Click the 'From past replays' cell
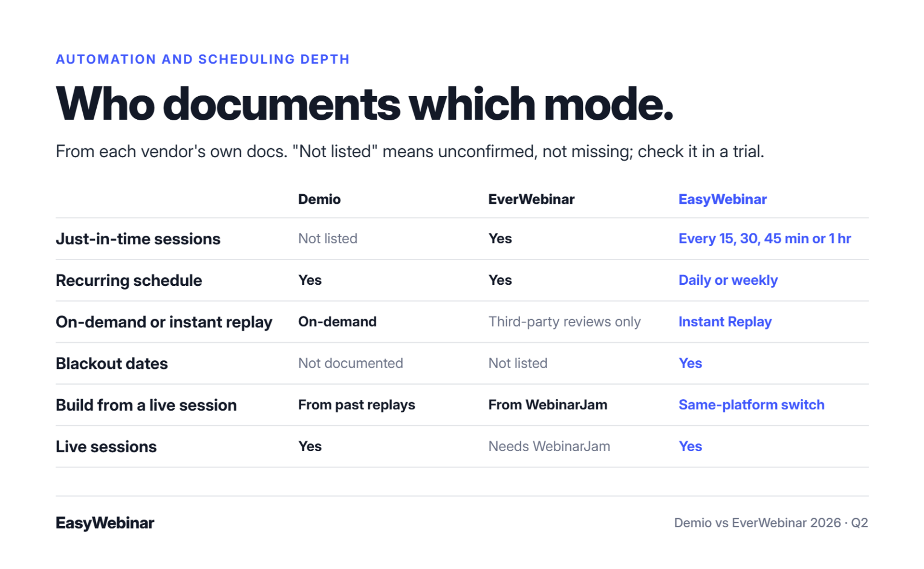 (x=357, y=405)
